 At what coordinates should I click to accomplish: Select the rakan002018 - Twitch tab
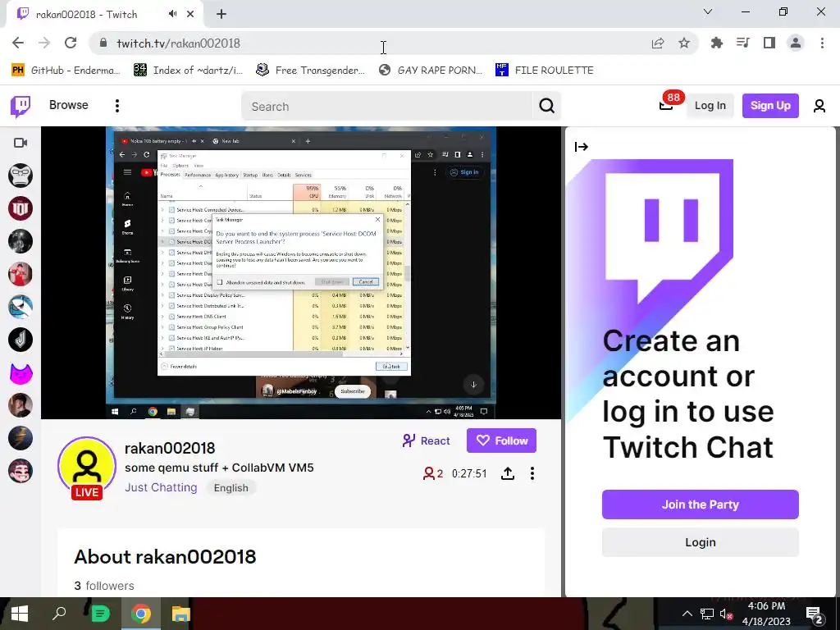(x=105, y=15)
